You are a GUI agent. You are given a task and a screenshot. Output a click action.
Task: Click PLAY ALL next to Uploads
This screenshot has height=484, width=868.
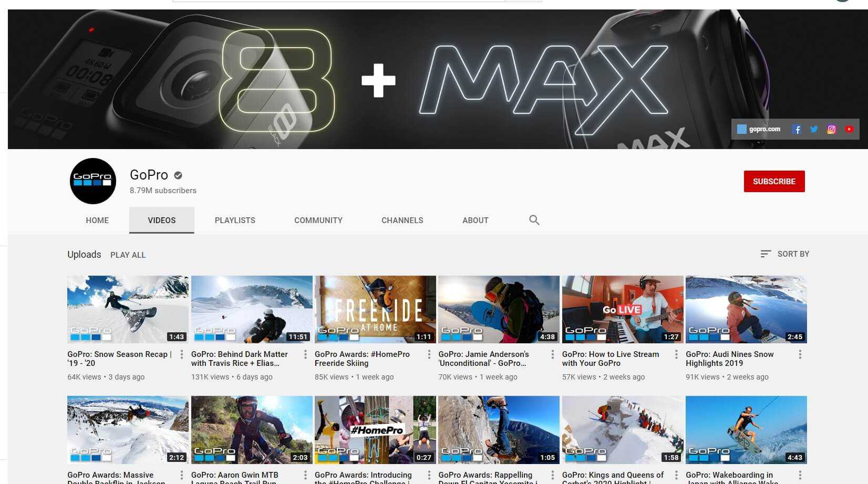128,255
